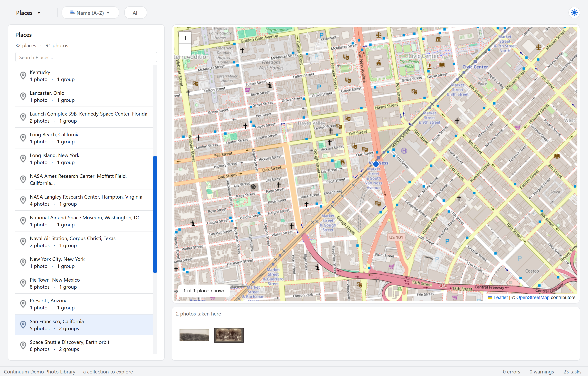Screen dimensions: 588x376
Task: Open the Leaflet attribution link
Action: point(501,297)
